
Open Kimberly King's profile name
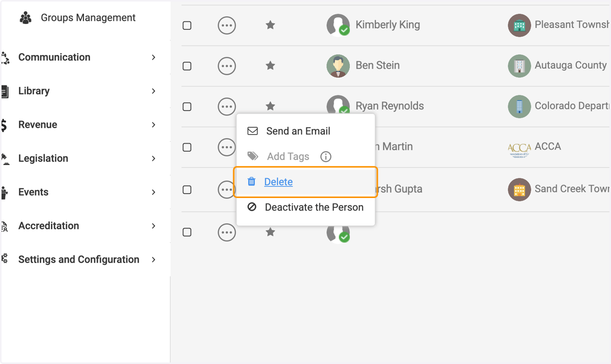coord(388,24)
